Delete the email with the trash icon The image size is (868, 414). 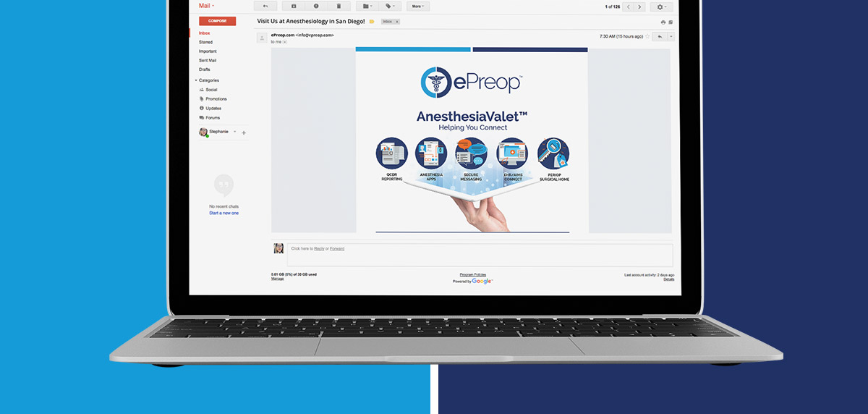(339, 7)
